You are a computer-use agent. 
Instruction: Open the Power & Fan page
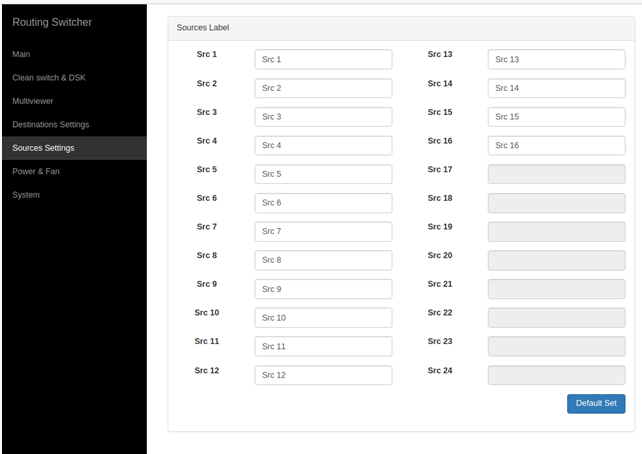click(x=35, y=171)
